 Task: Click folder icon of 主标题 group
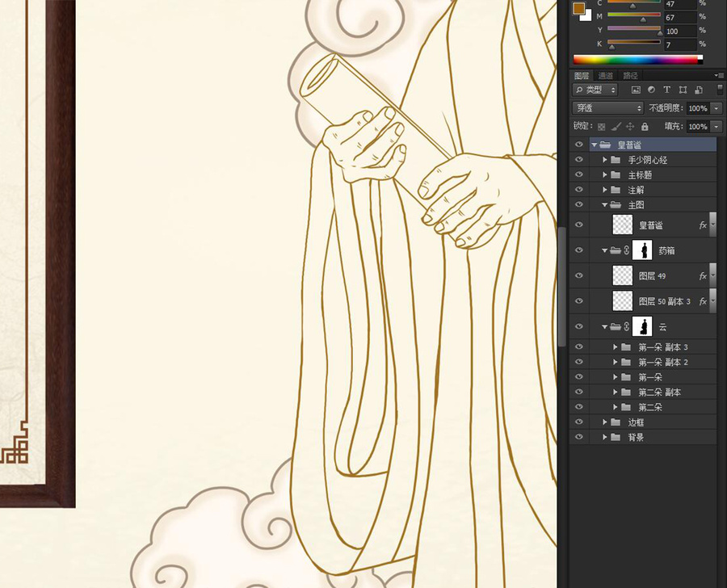click(x=616, y=174)
